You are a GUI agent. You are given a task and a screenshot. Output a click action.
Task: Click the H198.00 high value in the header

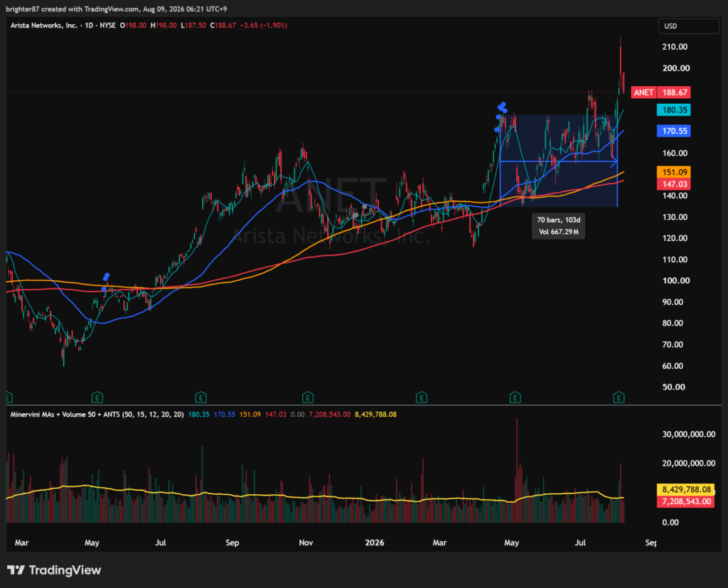coord(164,26)
